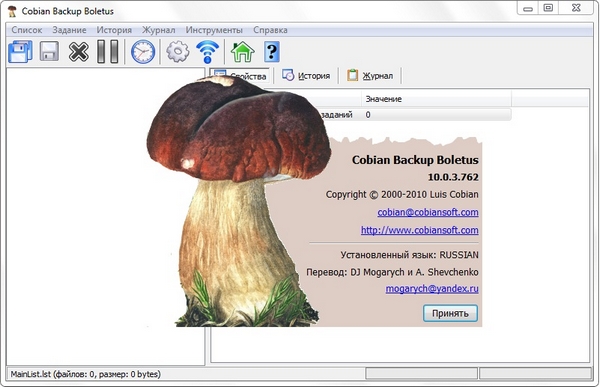Click the version number 10.0.3.762
600x387 pixels.
[x=453, y=177]
